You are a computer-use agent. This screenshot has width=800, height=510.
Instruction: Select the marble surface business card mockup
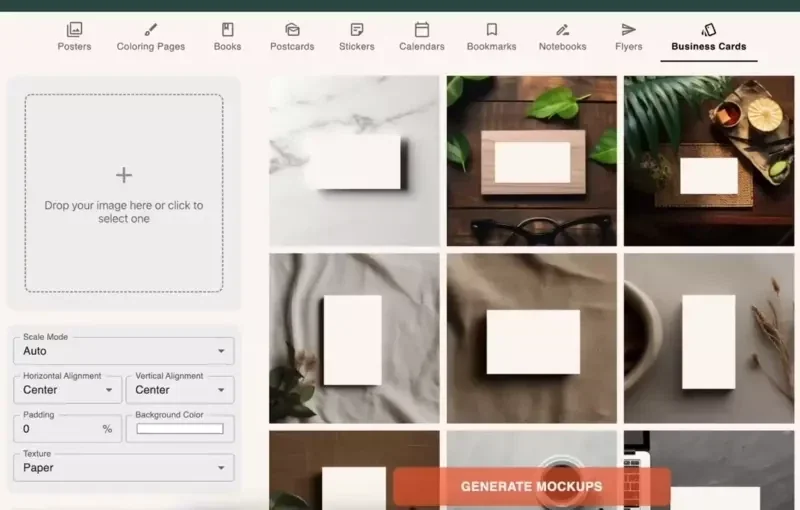354,161
